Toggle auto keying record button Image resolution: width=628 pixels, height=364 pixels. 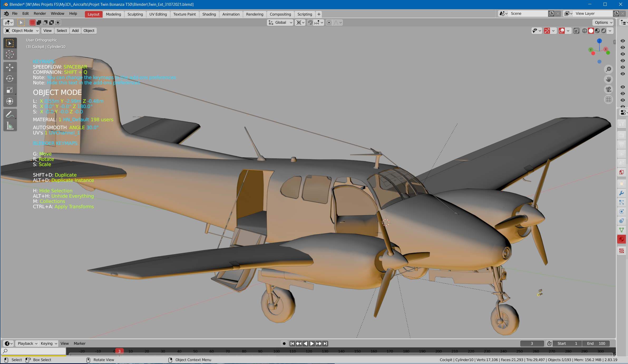(284, 343)
